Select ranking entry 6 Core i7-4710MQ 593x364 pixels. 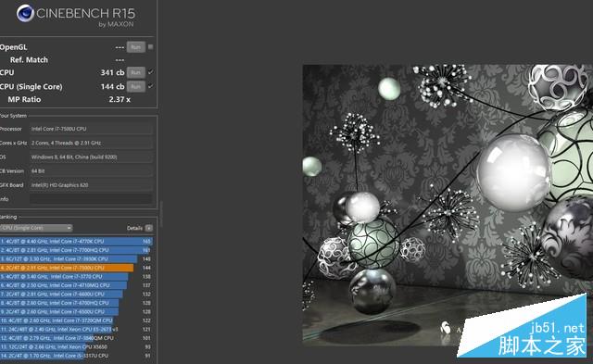click(x=76, y=285)
